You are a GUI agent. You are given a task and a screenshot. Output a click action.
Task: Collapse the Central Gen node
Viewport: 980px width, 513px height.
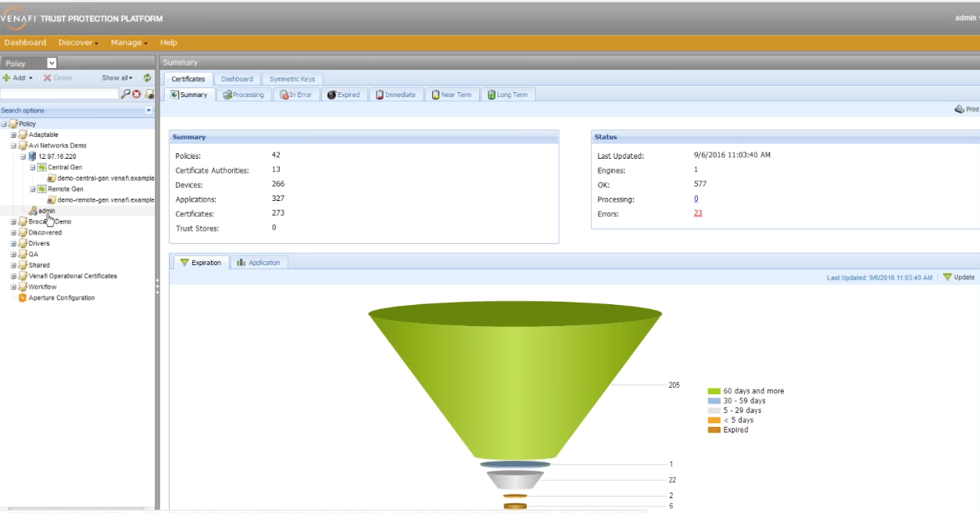coord(33,167)
